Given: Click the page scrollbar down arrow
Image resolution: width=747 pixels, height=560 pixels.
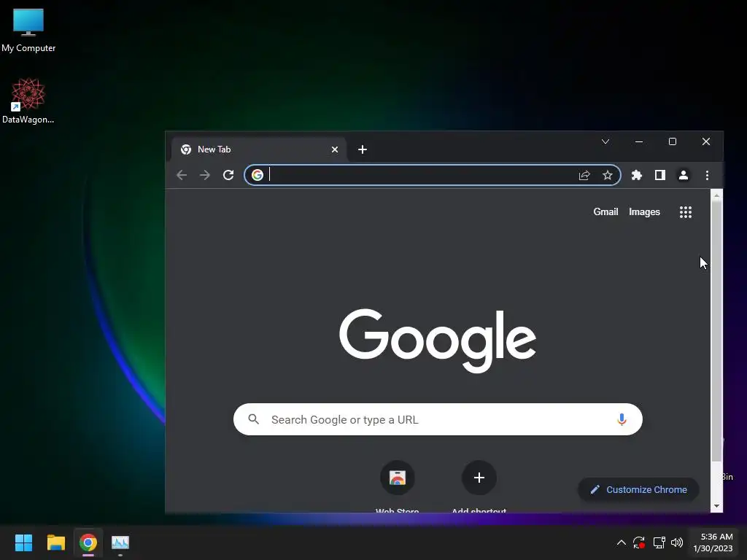Looking at the screenshot, I should (716, 506).
